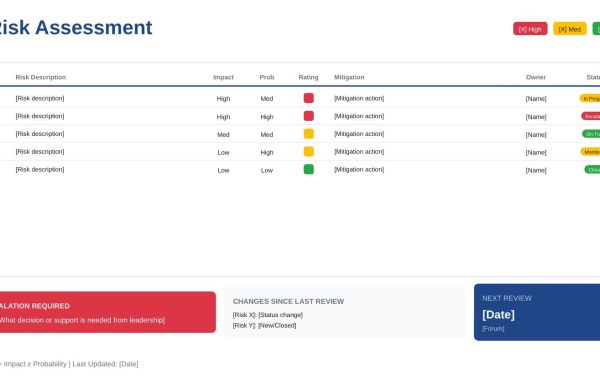Click '[Mitigation action]' in the Low/Low row
The image size is (600, 385).
[x=359, y=170]
